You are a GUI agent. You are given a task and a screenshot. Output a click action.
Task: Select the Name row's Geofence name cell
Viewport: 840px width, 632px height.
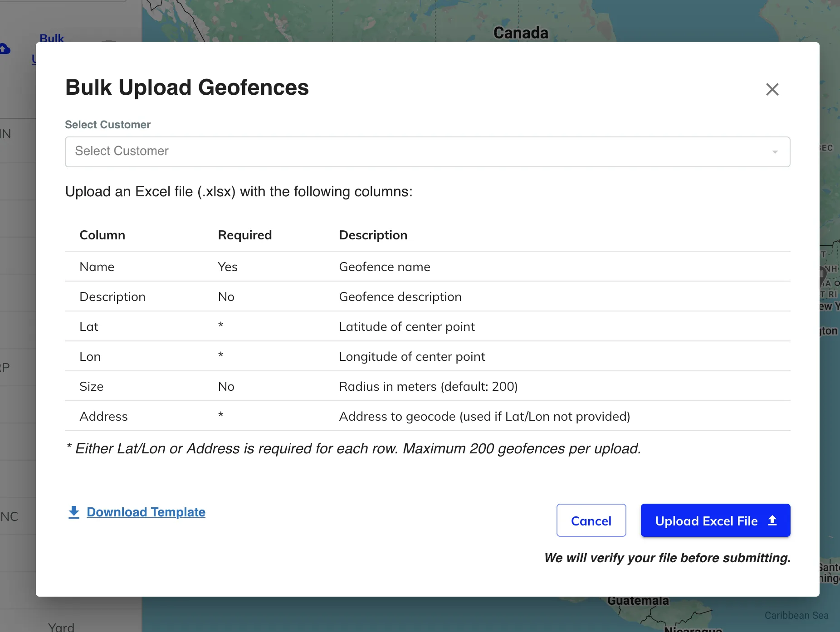point(384,267)
